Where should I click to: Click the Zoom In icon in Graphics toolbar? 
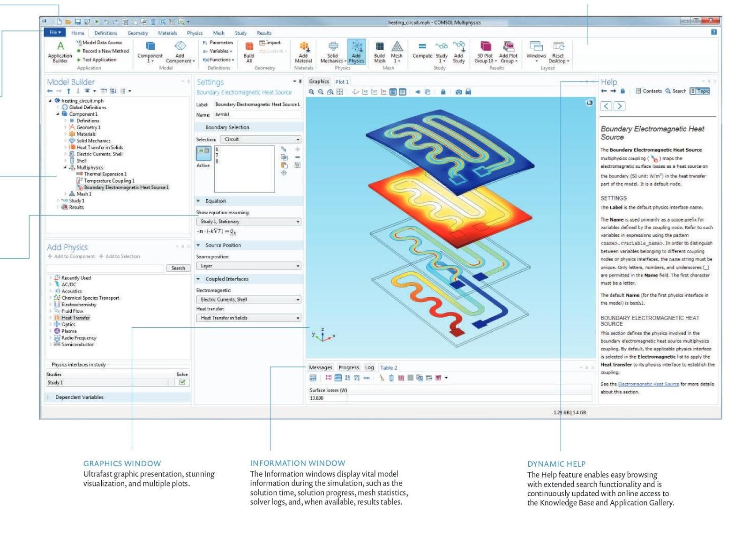tap(311, 92)
